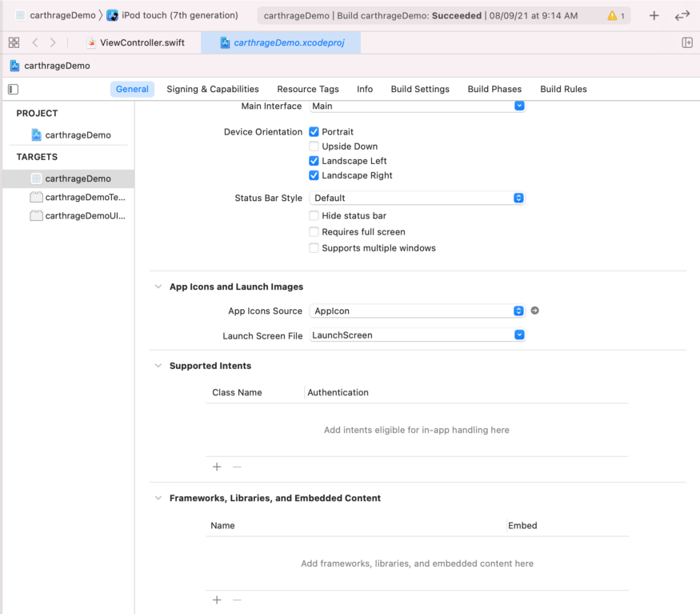Toggle Upside Down orientation checkbox

click(x=314, y=146)
